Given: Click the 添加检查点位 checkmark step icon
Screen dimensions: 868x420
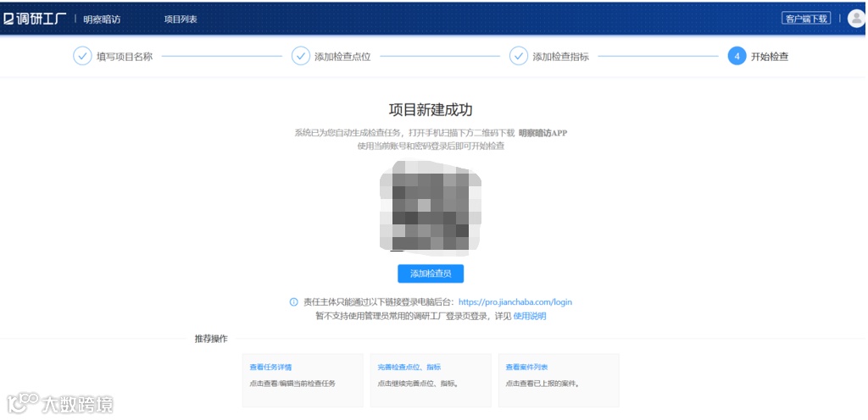Looking at the screenshot, I should 301,57.
